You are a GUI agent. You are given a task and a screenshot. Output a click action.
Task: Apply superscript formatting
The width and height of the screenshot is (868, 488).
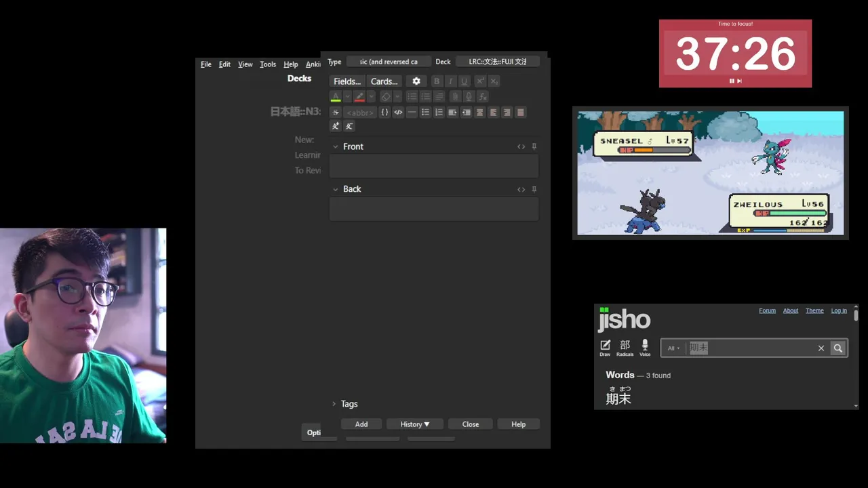pos(480,81)
